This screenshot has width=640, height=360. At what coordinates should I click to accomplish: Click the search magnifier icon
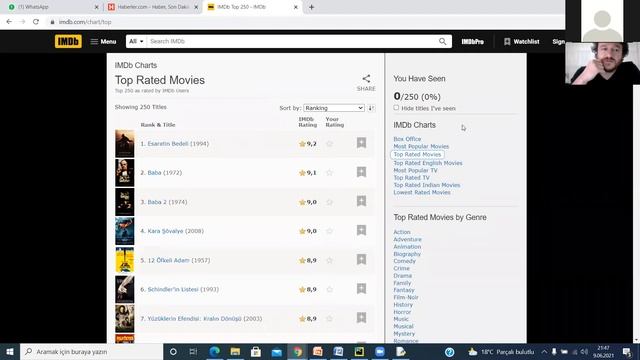point(442,41)
